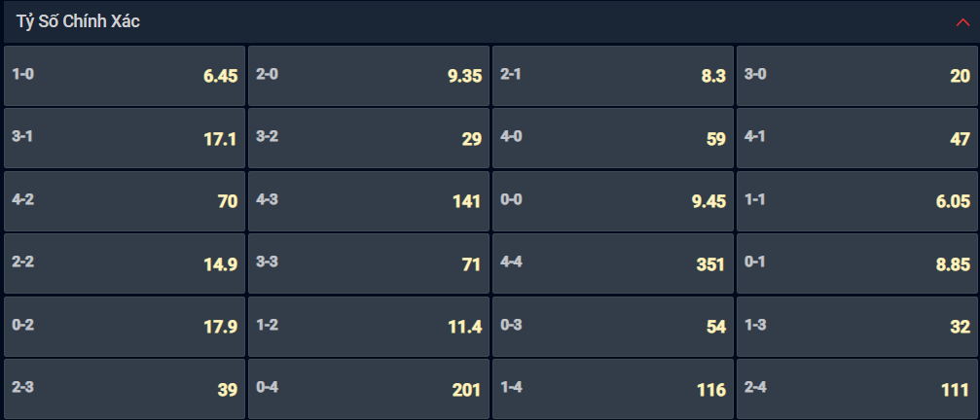Choose the 2-1 score at 8.3
This screenshot has height=420, width=980.
point(613,76)
